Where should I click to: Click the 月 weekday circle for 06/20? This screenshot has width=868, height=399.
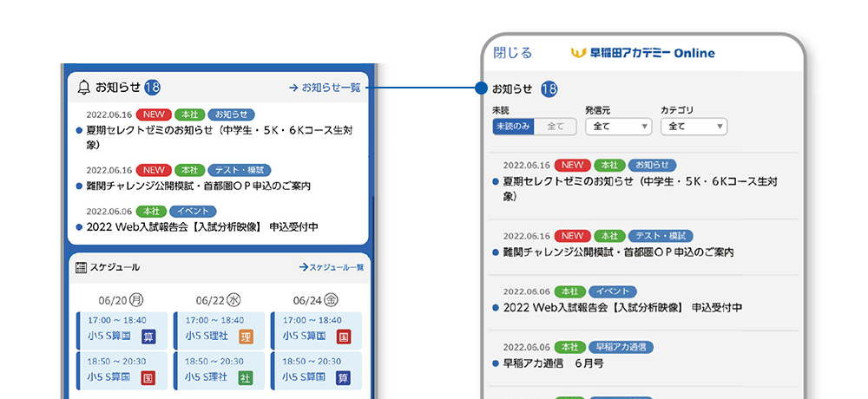tap(137, 300)
